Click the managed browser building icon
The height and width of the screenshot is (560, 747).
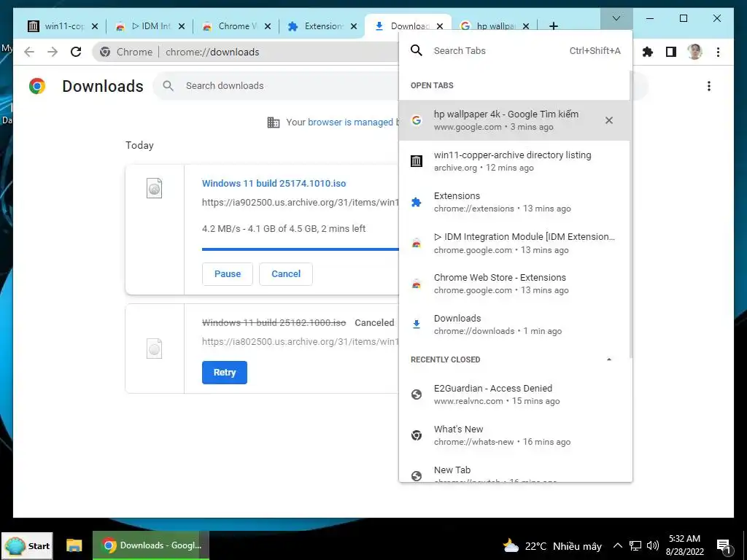pyautogui.click(x=274, y=122)
